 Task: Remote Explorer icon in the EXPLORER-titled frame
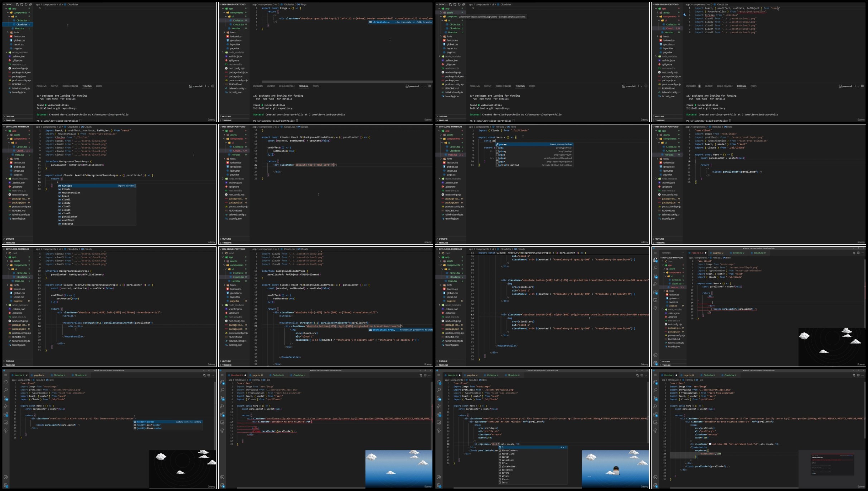655,300
